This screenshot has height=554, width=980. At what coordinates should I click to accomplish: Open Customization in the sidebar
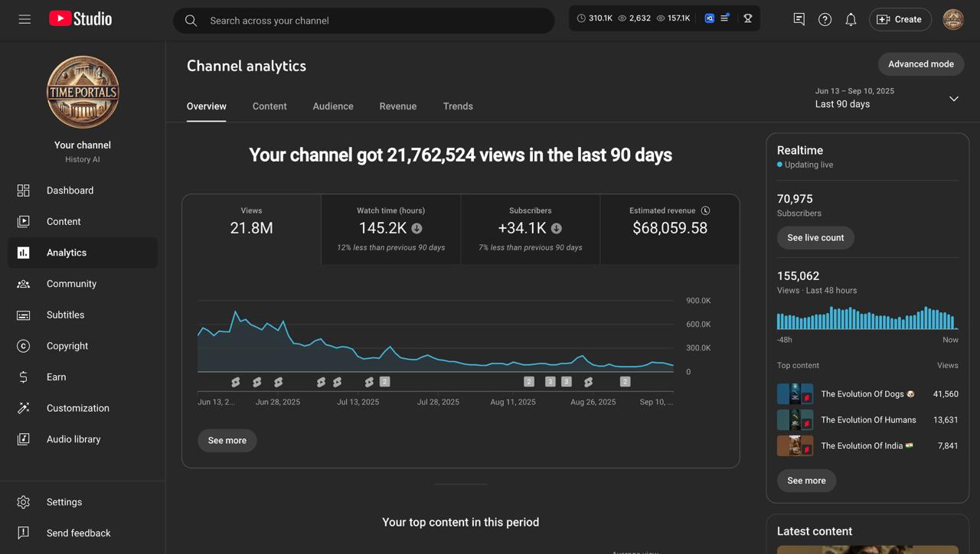coord(77,408)
